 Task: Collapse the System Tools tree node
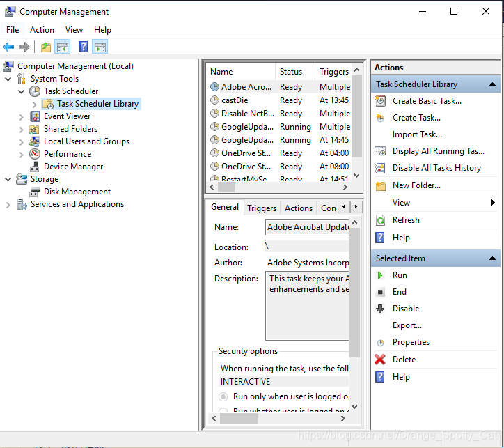click(x=8, y=79)
